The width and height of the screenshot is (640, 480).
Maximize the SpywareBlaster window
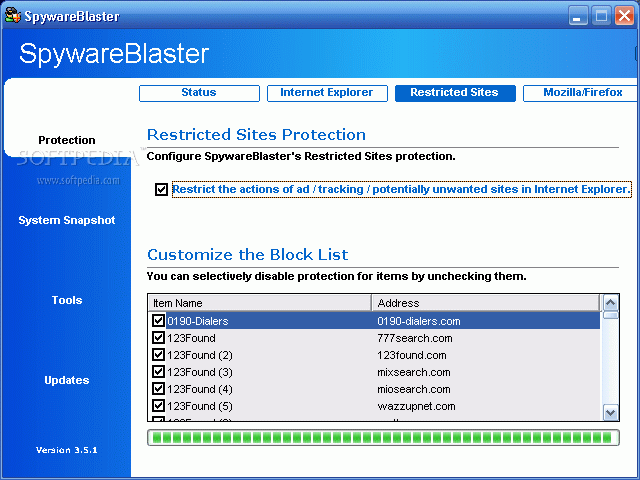tap(601, 16)
